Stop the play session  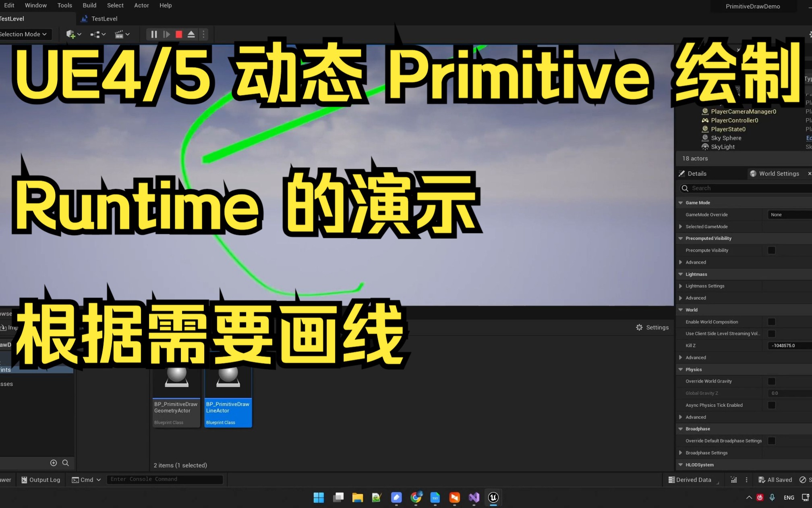(x=179, y=34)
